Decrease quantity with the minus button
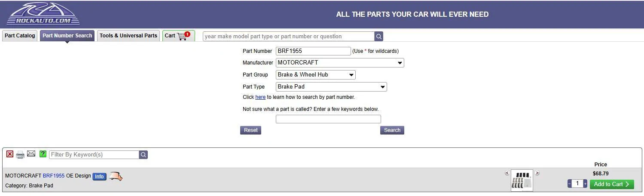The height and width of the screenshot is (196, 644). [570, 184]
